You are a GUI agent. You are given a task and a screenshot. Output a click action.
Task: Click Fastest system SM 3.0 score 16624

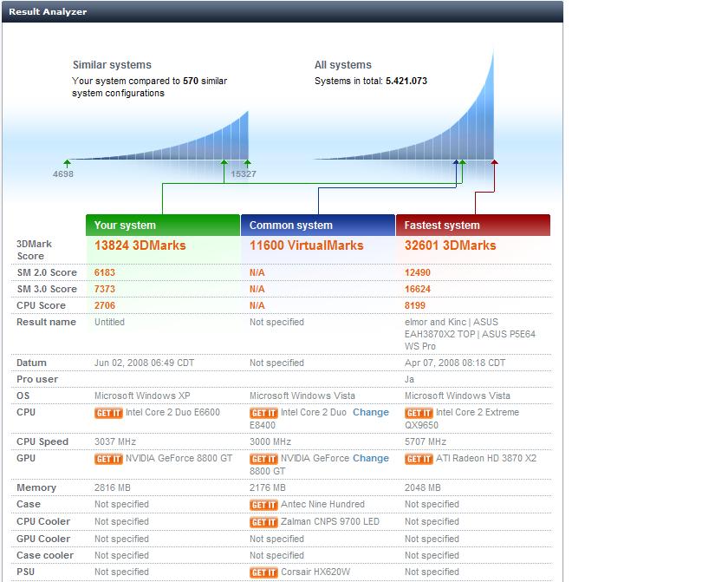[x=418, y=289]
